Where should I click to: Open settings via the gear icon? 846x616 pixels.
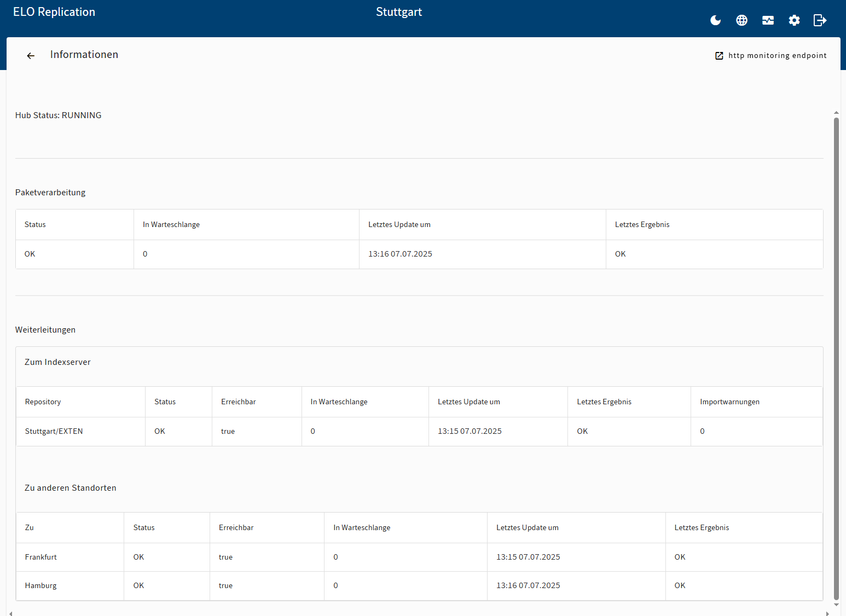pos(794,20)
